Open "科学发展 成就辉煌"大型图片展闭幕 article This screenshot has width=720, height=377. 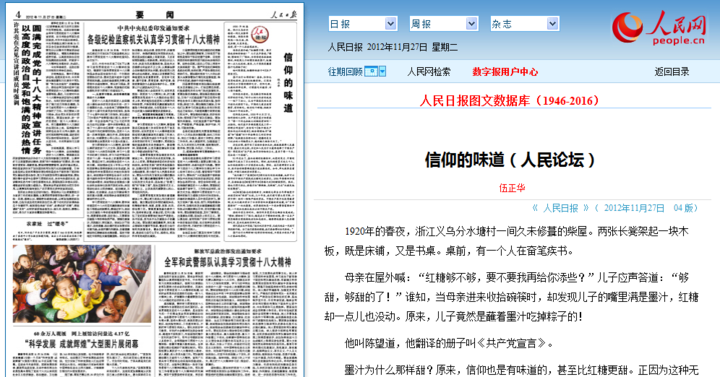(x=81, y=344)
